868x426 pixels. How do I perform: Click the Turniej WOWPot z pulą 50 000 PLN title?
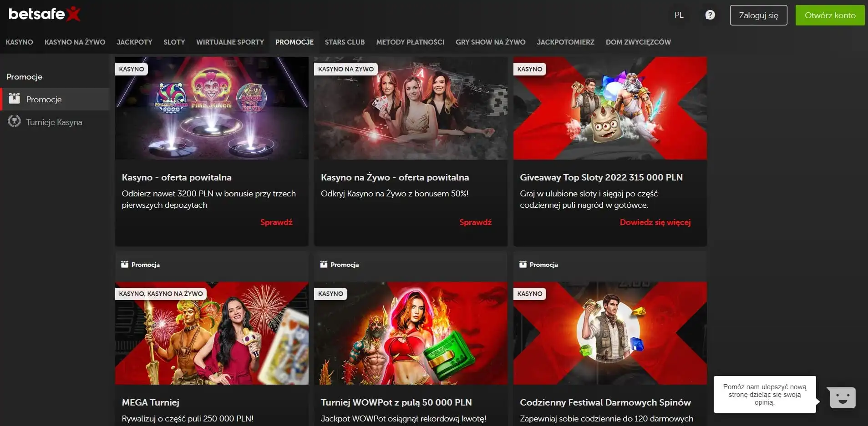396,402
